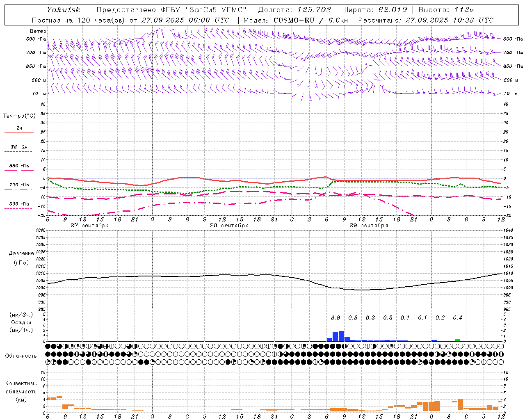This screenshot has height=420, width=525.
Task: Click the "Модель COSMO-RU / 6.6км" model label
Action: coord(295,20)
